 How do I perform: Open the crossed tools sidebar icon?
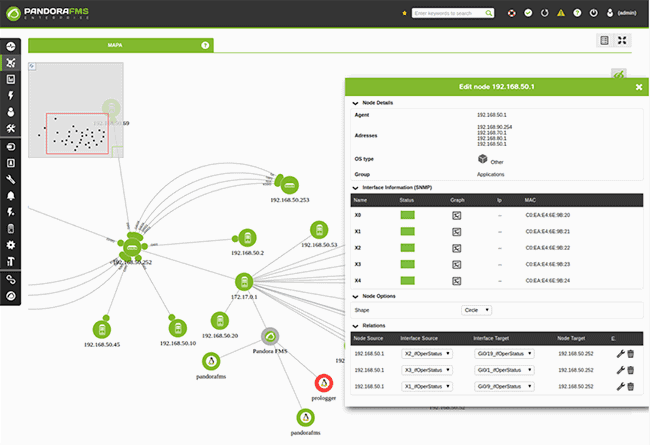click(x=11, y=129)
